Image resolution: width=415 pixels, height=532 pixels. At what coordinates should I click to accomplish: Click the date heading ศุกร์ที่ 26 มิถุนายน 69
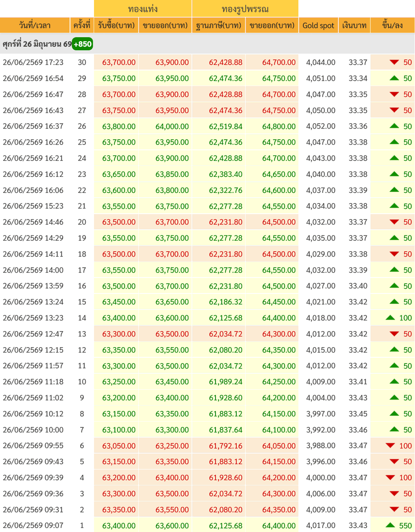point(37,45)
